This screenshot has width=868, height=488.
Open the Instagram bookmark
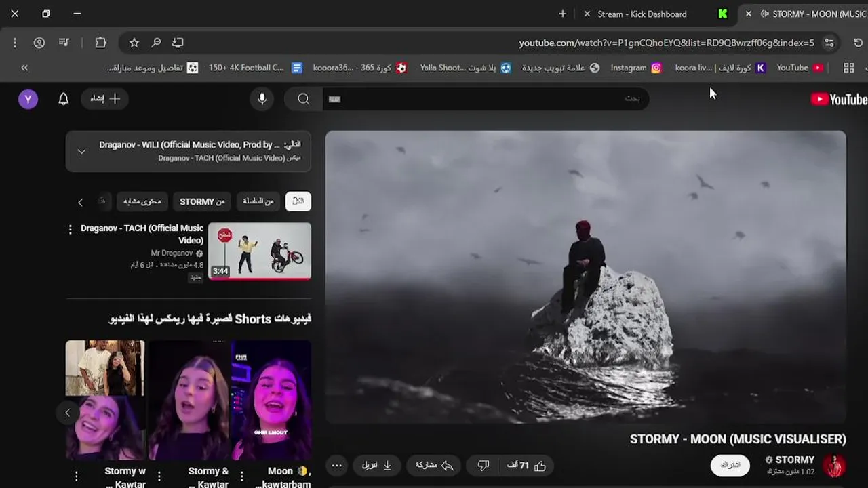(x=636, y=68)
